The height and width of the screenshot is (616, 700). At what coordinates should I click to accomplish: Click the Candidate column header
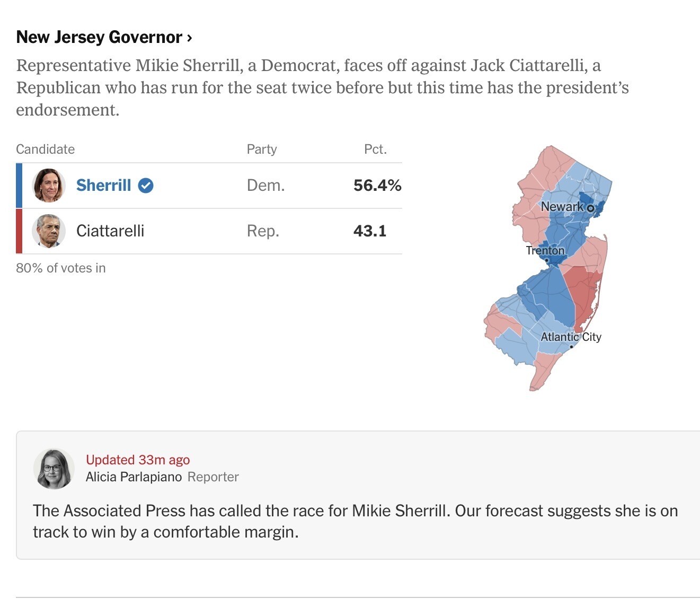[x=46, y=149]
